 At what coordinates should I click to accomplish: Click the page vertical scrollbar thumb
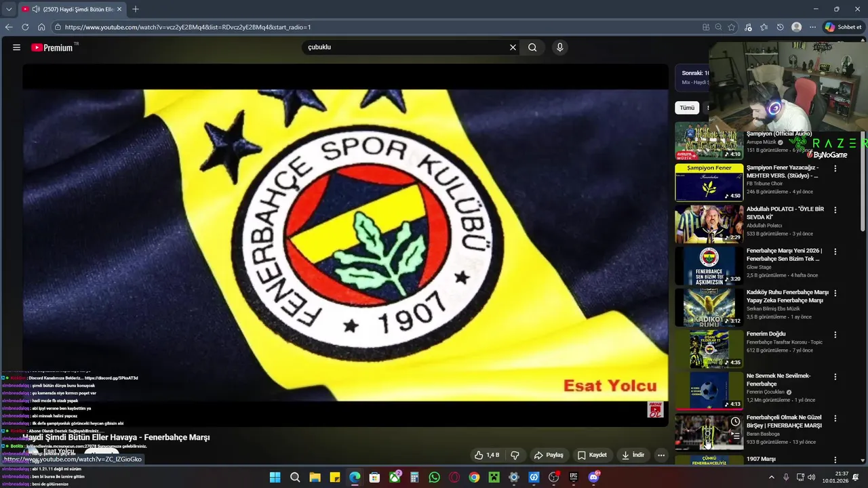(863, 183)
